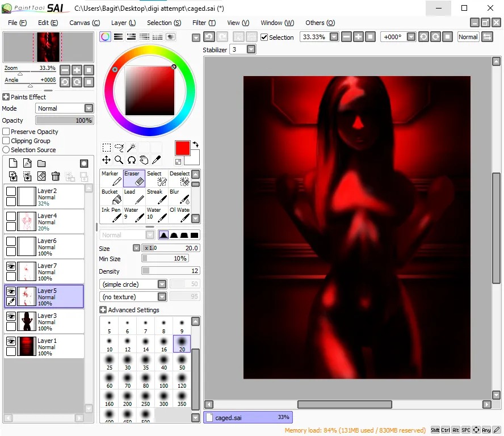Delete the selected layer with trash icon
504x436 pixels.
click(x=56, y=176)
